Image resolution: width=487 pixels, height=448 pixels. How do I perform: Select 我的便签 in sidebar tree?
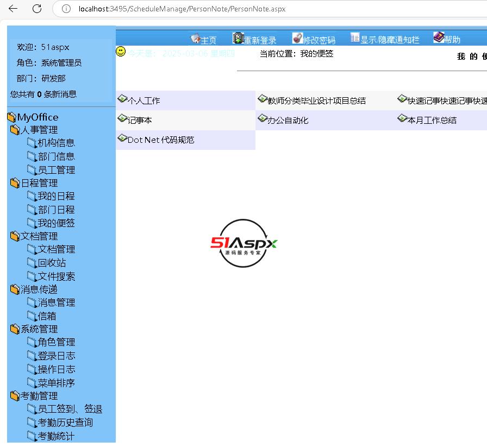click(56, 223)
